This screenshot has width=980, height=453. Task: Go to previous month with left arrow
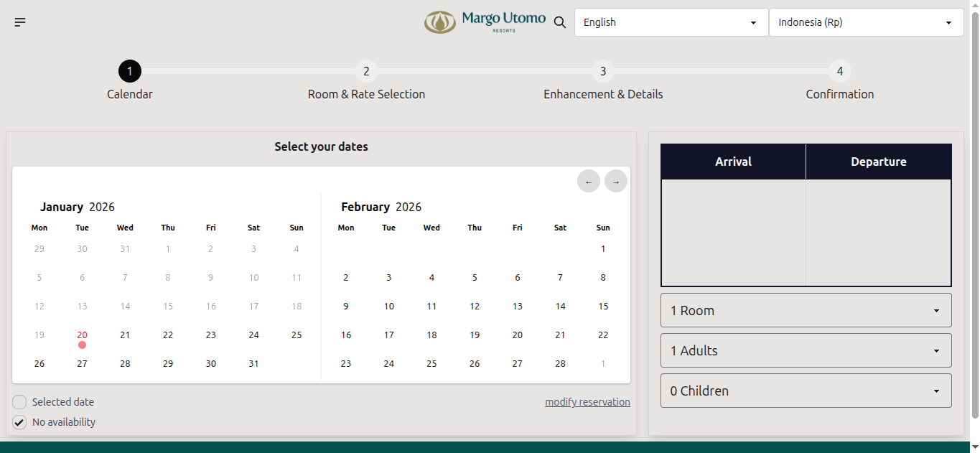(588, 182)
